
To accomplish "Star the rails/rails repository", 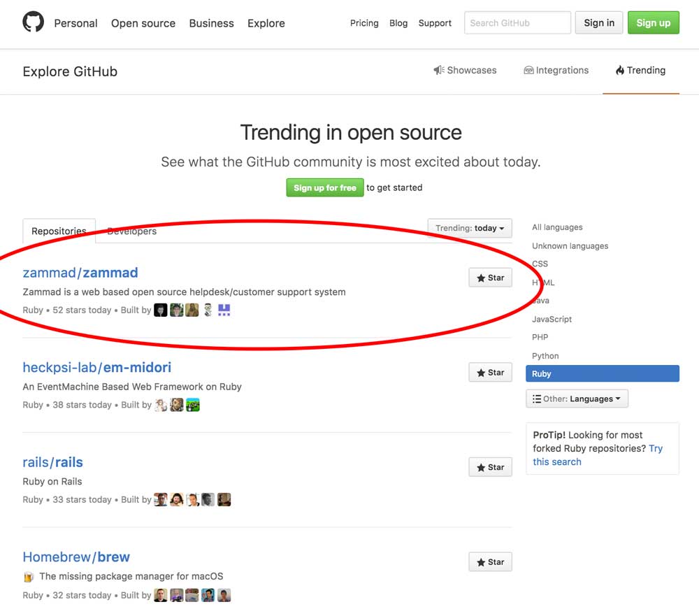I will click(x=490, y=467).
